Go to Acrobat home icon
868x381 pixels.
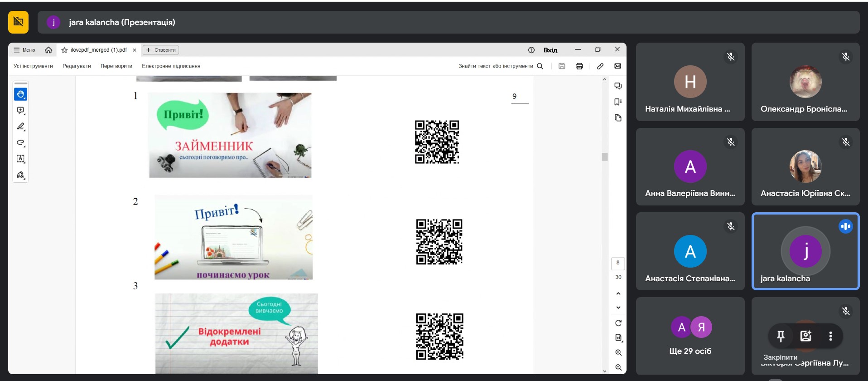(x=48, y=50)
